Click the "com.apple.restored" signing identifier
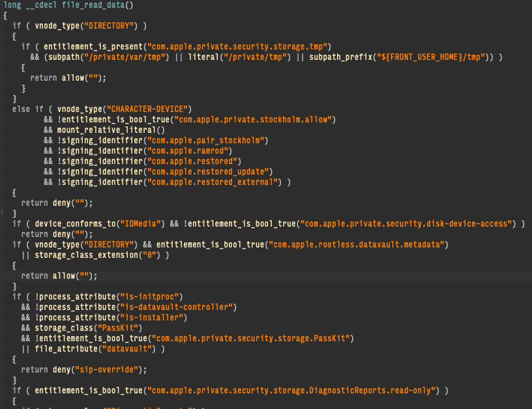This screenshot has height=409, width=532. [192, 162]
